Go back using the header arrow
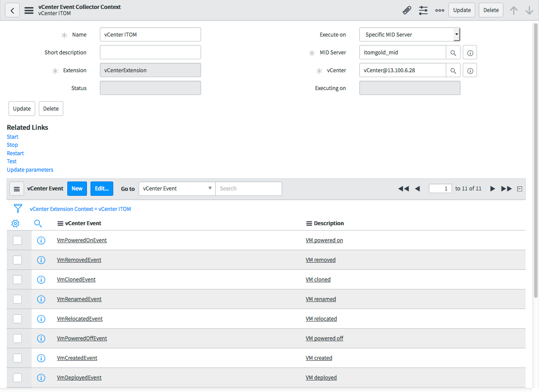 click(x=12, y=10)
